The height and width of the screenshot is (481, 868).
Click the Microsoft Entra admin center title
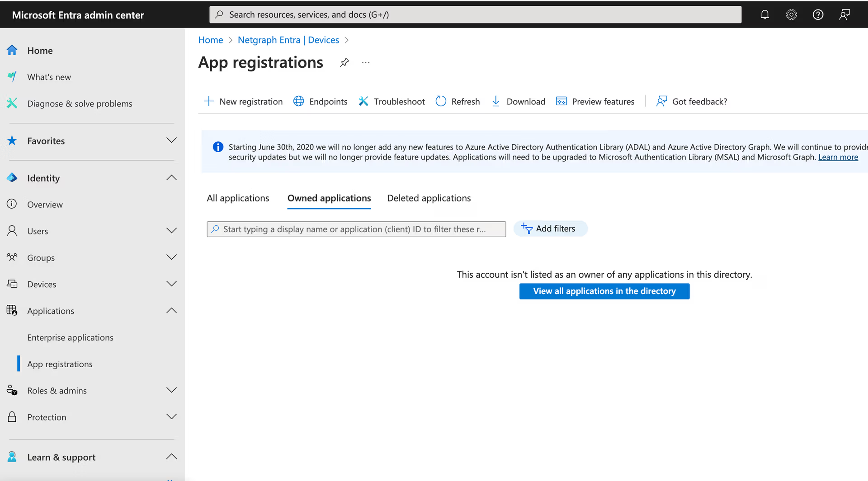pos(78,15)
